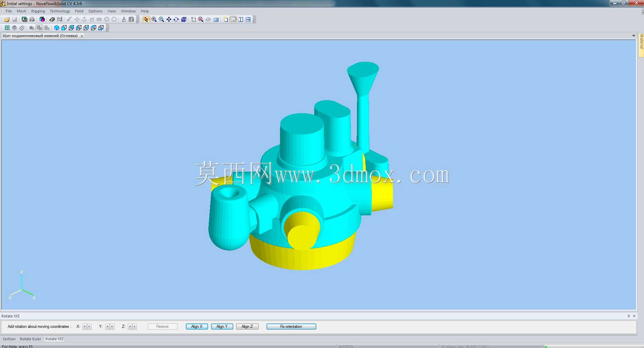
Task: Open the View menu
Action: tap(112, 11)
